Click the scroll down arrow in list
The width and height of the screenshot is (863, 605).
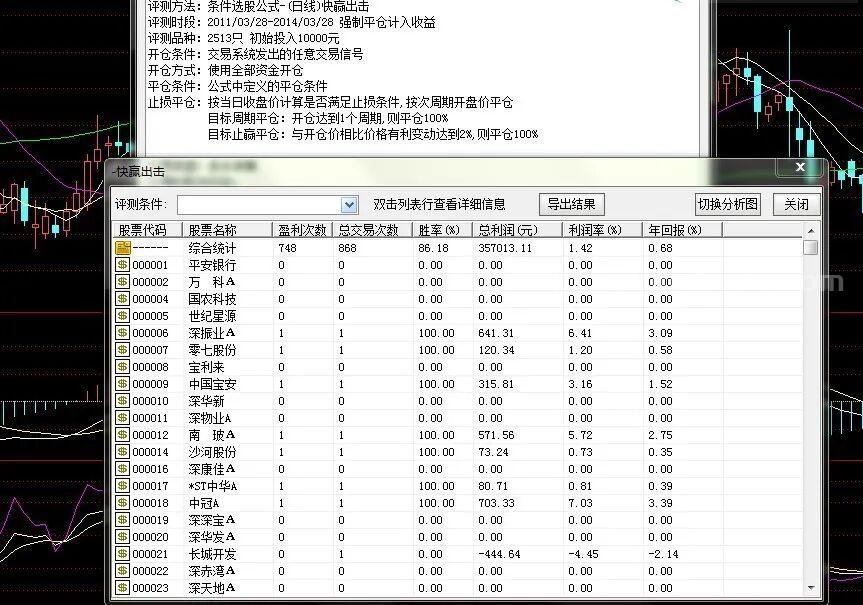tap(811, 589)
